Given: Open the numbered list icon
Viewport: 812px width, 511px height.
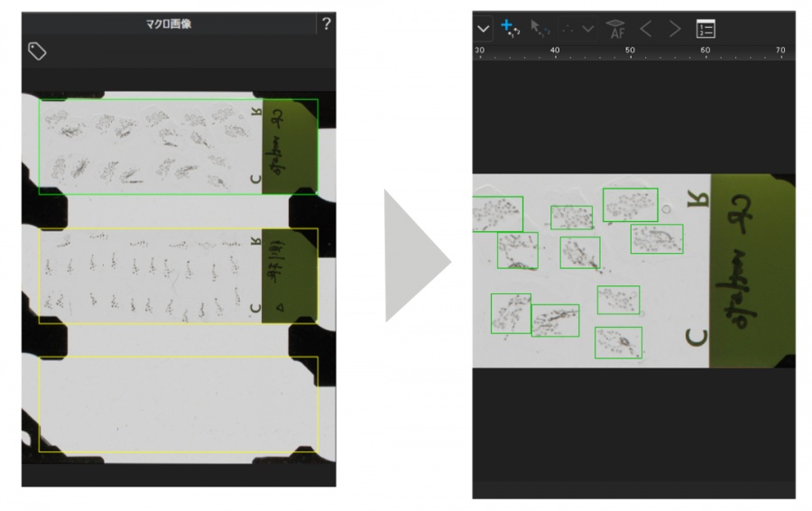Looking at the screenshot, I should click(x=706, y=29).
